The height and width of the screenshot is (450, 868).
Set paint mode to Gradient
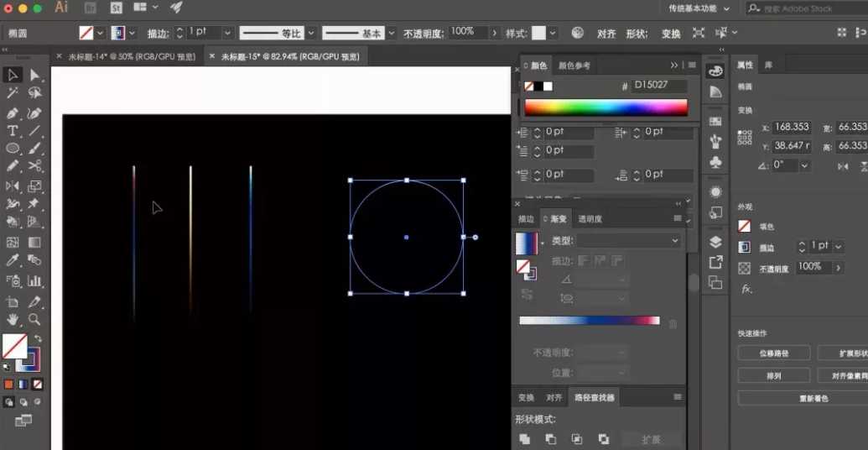pyautogui.click(x=23, y=384)
